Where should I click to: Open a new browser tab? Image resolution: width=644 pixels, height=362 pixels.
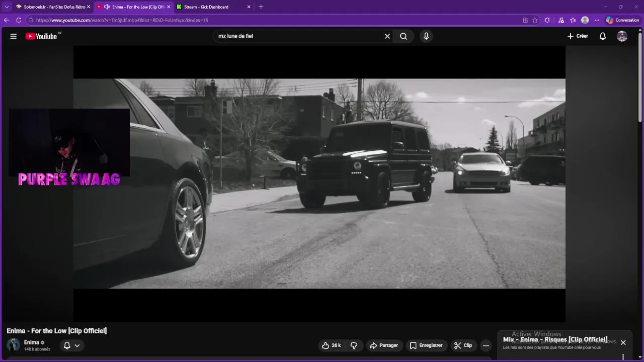pyautogui.click(x=261, y=7)
